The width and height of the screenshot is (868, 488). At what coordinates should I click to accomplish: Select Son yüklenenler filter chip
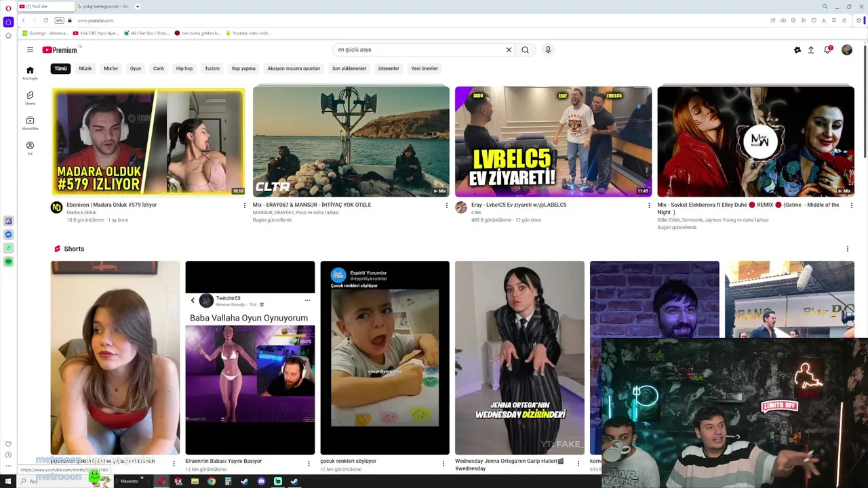pyautogui.click(x=349, y=68)
